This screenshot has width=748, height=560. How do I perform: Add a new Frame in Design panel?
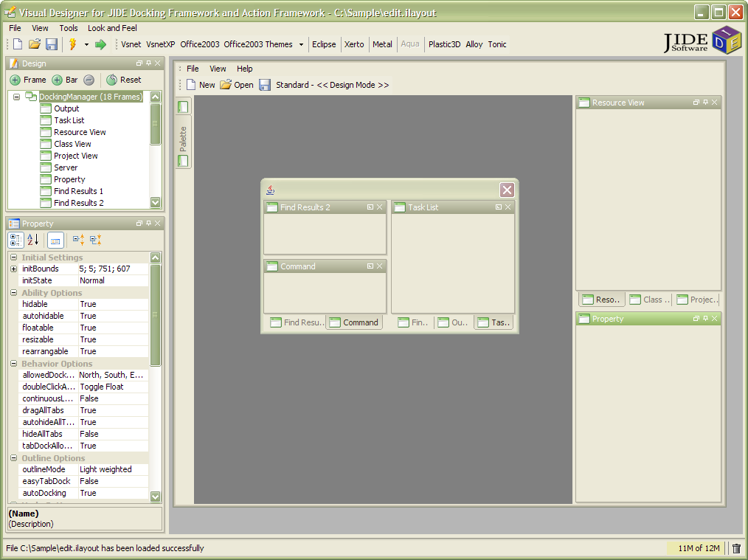tap(28, 80)
